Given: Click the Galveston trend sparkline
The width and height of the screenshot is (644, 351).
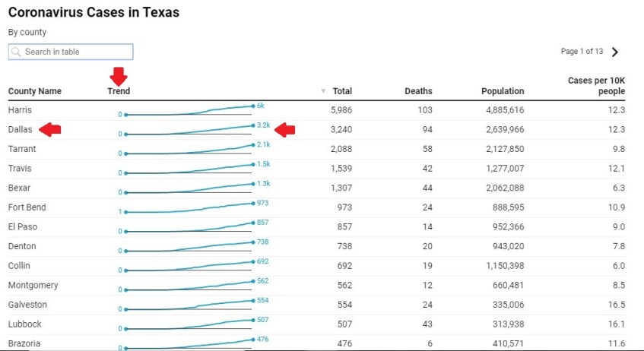Looking at the screenshot, I should pyautogui.click(x=189, y=305).
